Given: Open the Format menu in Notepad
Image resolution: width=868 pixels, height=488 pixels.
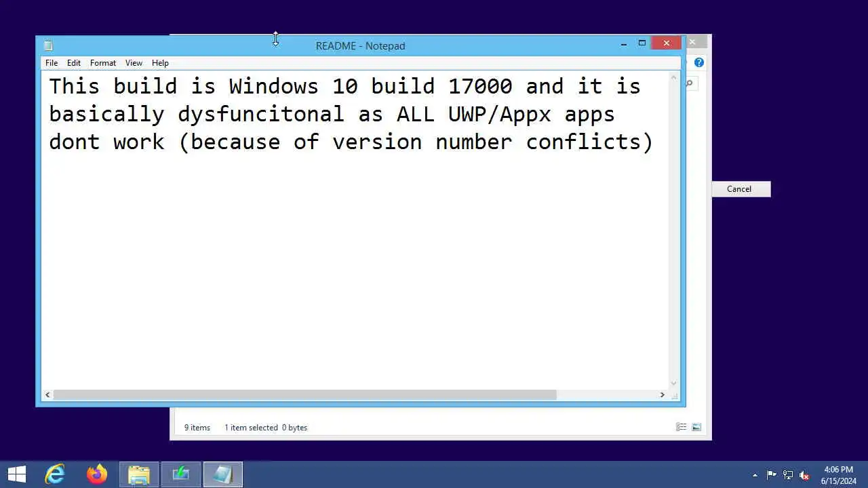Looking at the screenshot, I should click(103, 63).
